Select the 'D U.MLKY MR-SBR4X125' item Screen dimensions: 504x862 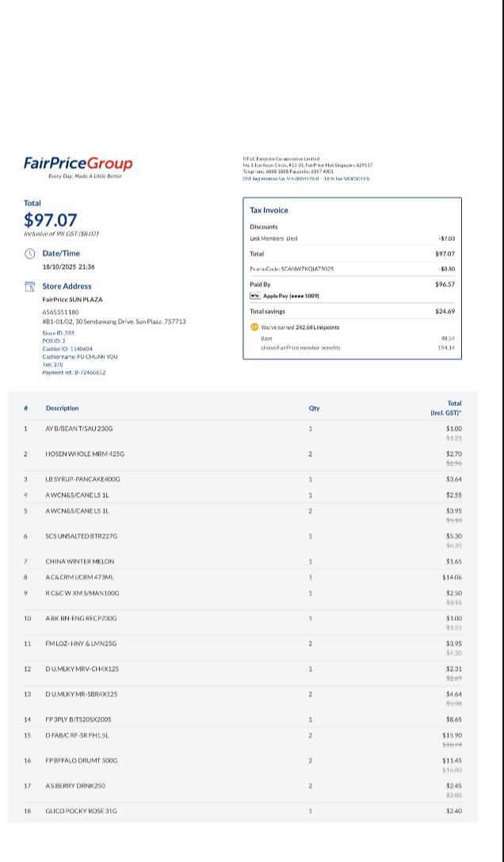point(82,695)
